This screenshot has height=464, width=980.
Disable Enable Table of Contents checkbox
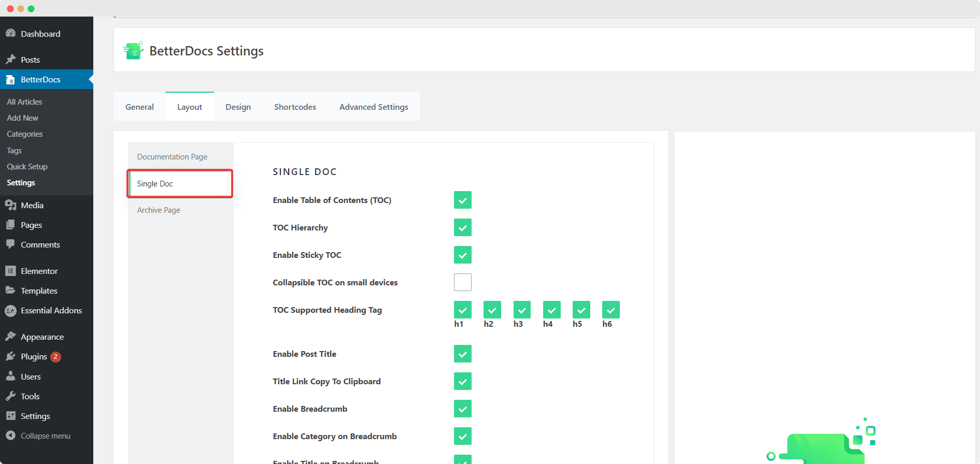[463, 200]
